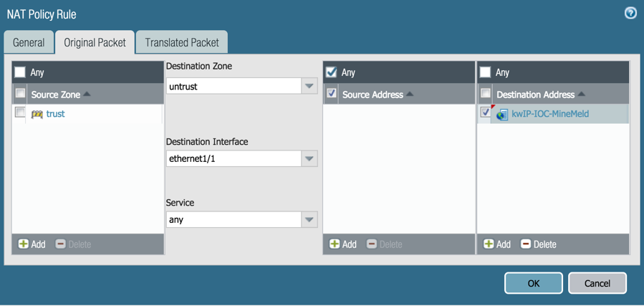This screenshot has height=306, width=644.
Task: Expand the Destination Zone dropdown
Action: [x=309, y=87]
